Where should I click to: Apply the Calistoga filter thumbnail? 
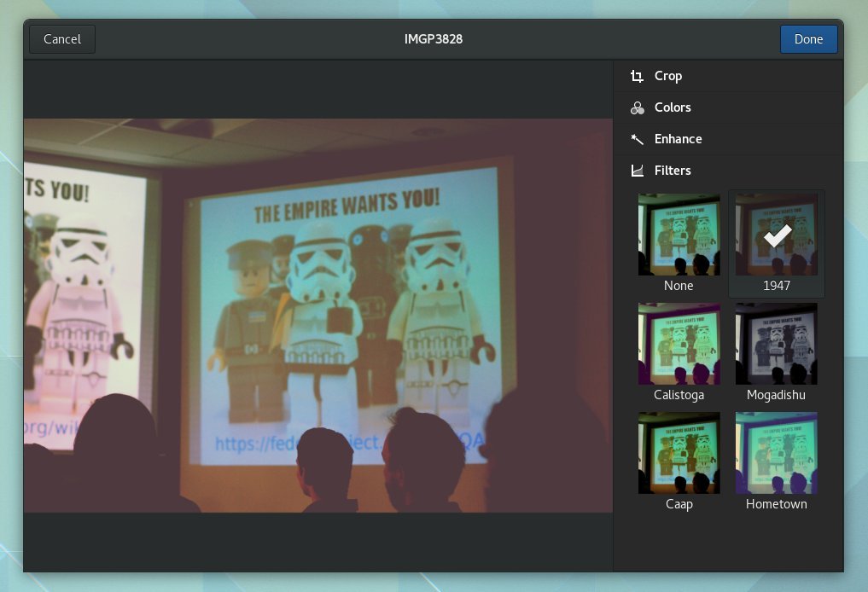(679, 343)
